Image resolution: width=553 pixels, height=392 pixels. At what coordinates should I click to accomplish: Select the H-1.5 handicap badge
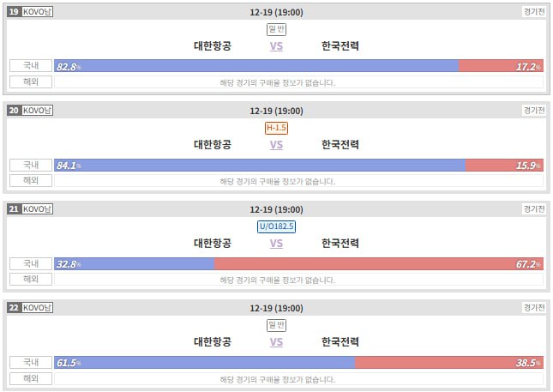[x=276, y=128]
